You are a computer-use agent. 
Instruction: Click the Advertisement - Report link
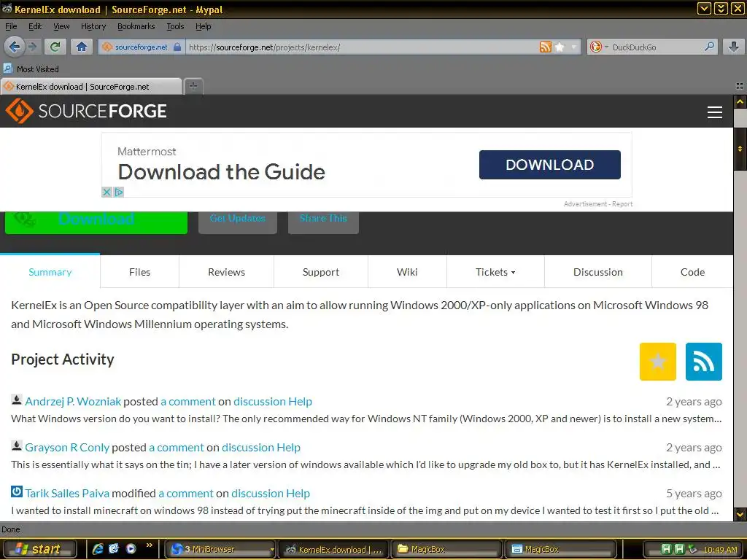(598, 204)
